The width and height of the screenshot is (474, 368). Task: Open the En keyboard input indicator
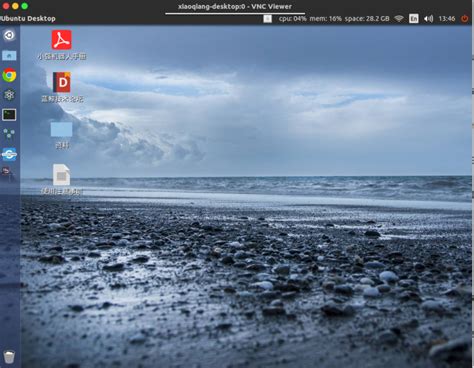[414, 19]
